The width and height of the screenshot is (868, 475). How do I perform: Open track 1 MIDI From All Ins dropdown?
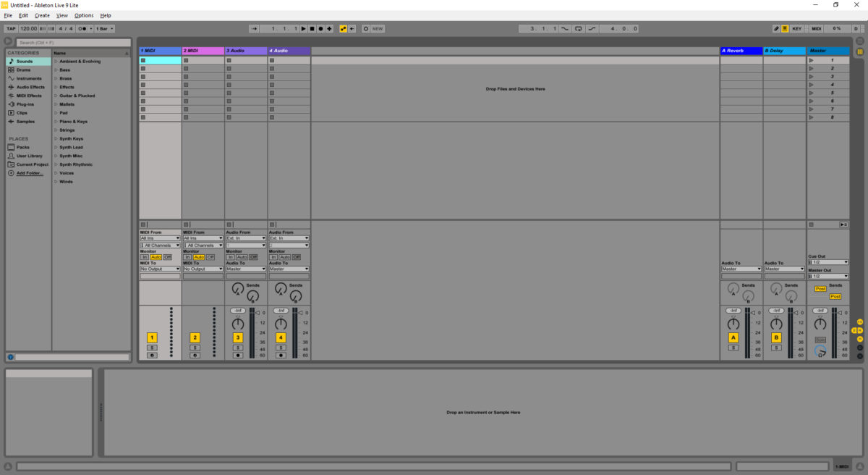(x=160, y=237)
